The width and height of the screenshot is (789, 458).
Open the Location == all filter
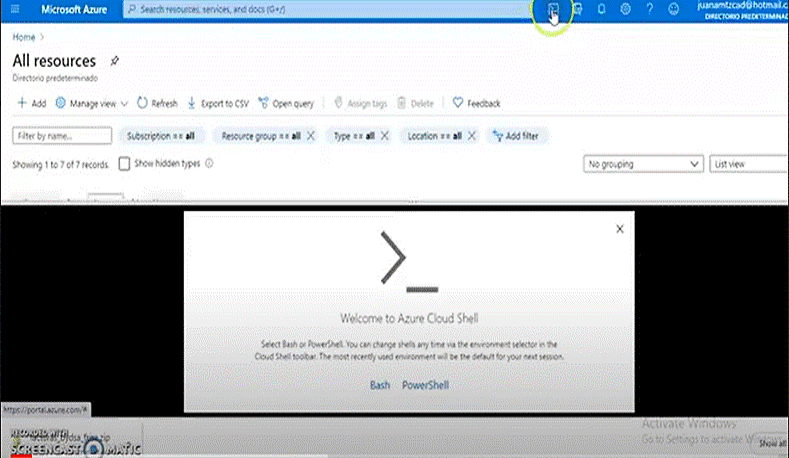pos(434,136)
